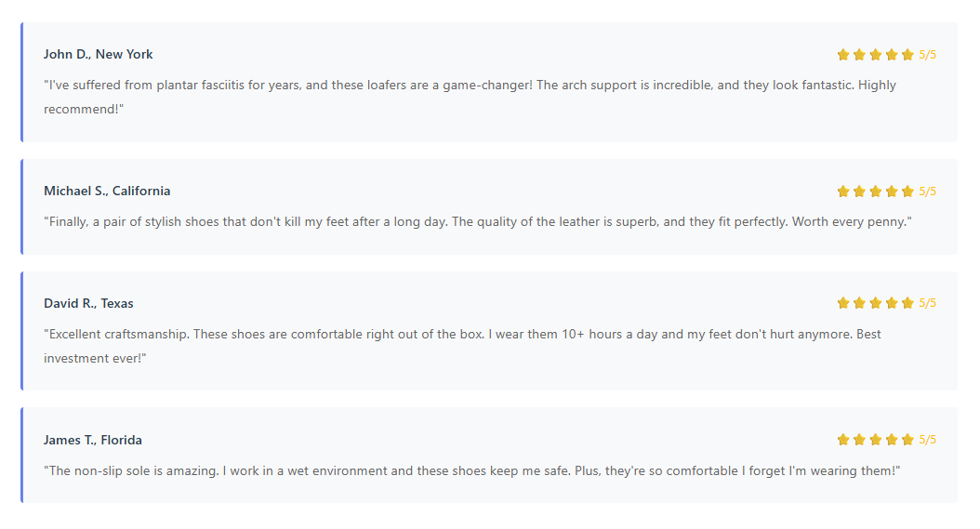Image resolution: width=980 pixels, height=529 pixels.
Task: Click the review about stylish leather shoes
Action: 478,222
